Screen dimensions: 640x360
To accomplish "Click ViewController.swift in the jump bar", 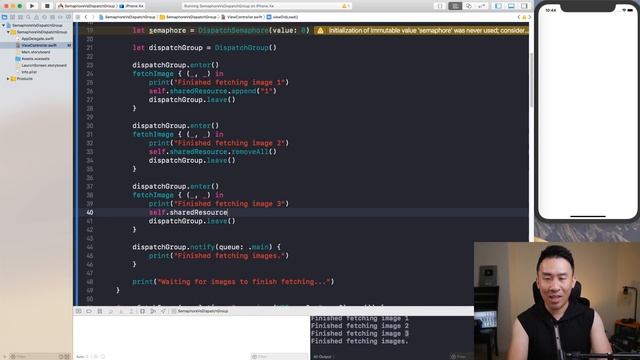I will (242, 17).
